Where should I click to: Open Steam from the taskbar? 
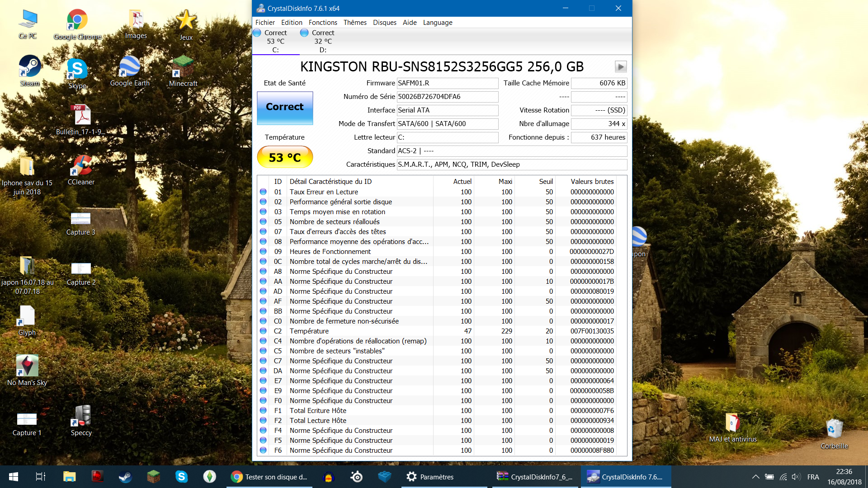125,477
